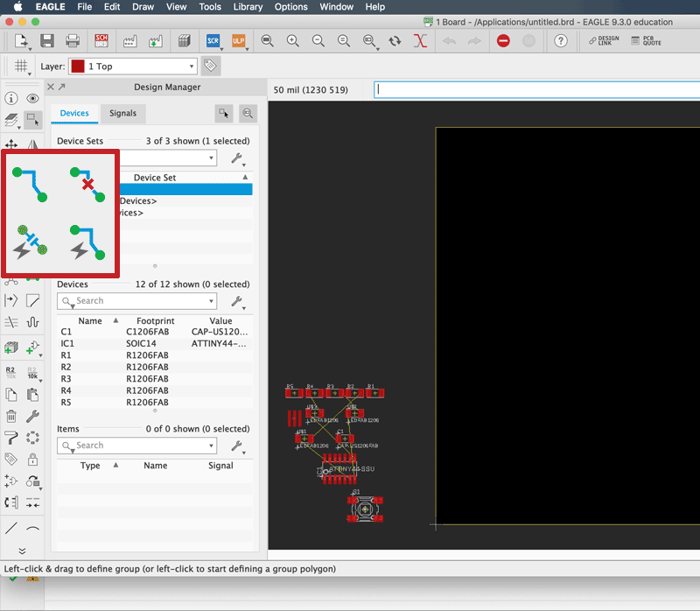The height and width of the screenshot is (611, 700).
Task: Select the R3 row in Devices table
Action: coord(155,379)
